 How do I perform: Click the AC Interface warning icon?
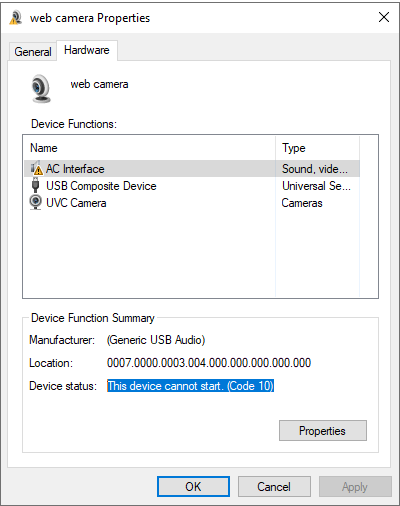click(36, 168)
